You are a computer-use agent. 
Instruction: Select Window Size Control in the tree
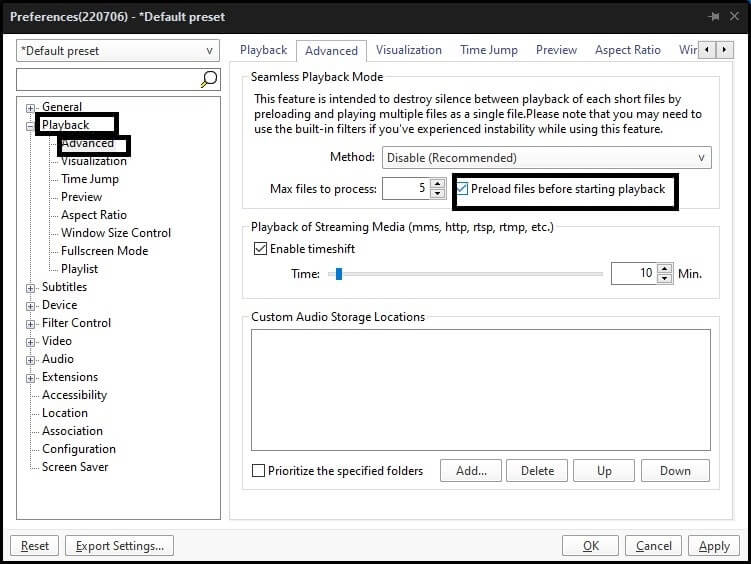coord(116,233)
